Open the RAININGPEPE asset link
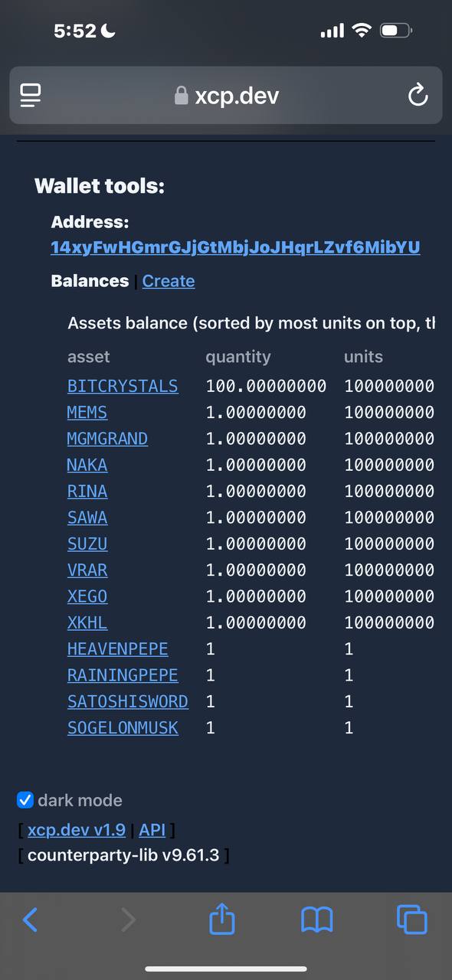The height and width of the screenshot is (980, 452). coord(123,675)
